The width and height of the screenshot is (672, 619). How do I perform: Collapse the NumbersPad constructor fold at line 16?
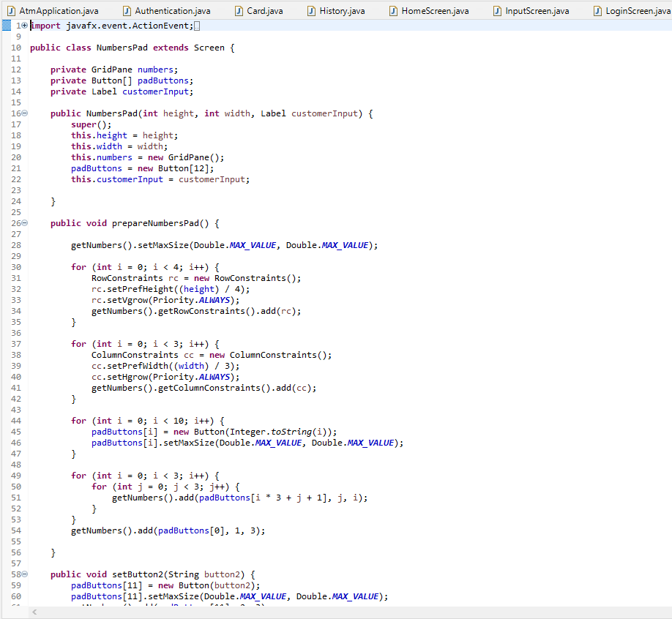(24, 113)
